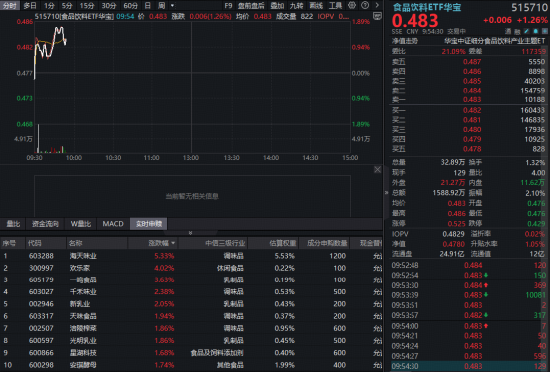Switch to 日 daily chart
The width and height of the screenshot is (550, 372).
[148, 6]
